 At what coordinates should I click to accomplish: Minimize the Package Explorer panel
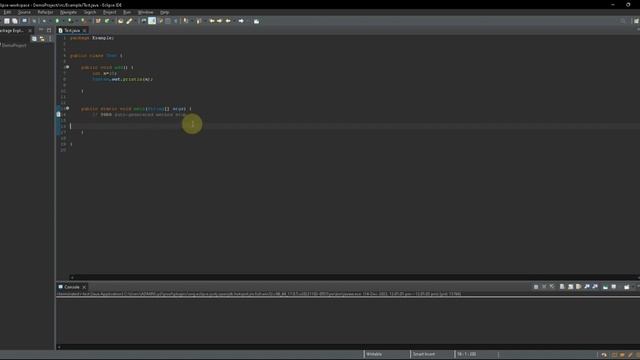pyautogui.click(x=41, y=30)
